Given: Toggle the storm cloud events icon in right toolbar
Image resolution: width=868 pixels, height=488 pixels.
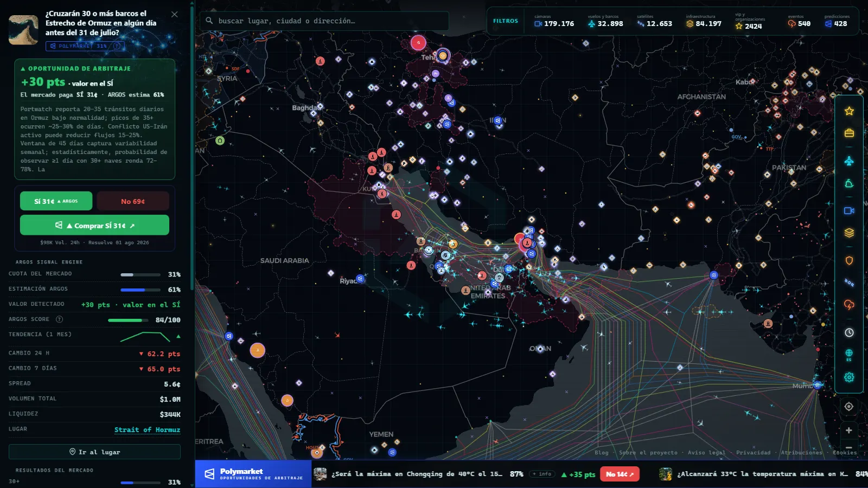Looking at the screenshot, I should (x=849, y=305).
